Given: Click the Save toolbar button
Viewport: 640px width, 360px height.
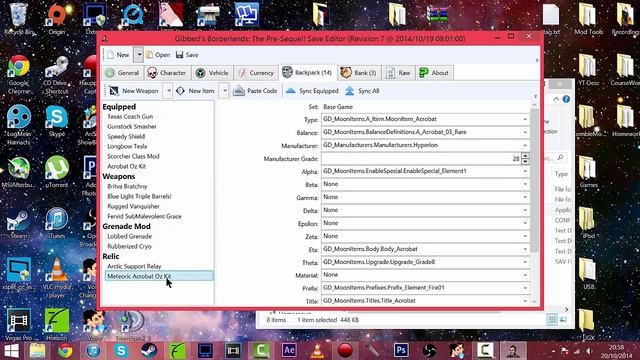Looking at the screenshot, I should pyautogui.click(x=187, y=55).
